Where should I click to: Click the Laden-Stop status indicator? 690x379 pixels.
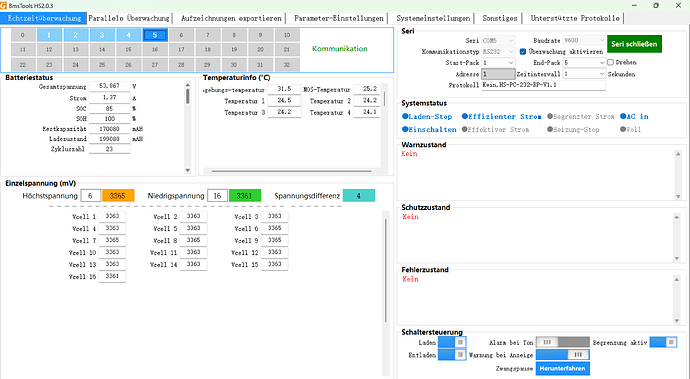pos(427,117)
